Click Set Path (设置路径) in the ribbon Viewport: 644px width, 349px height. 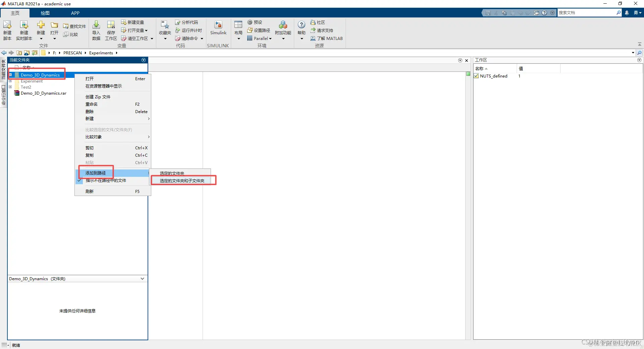[259, 30]
